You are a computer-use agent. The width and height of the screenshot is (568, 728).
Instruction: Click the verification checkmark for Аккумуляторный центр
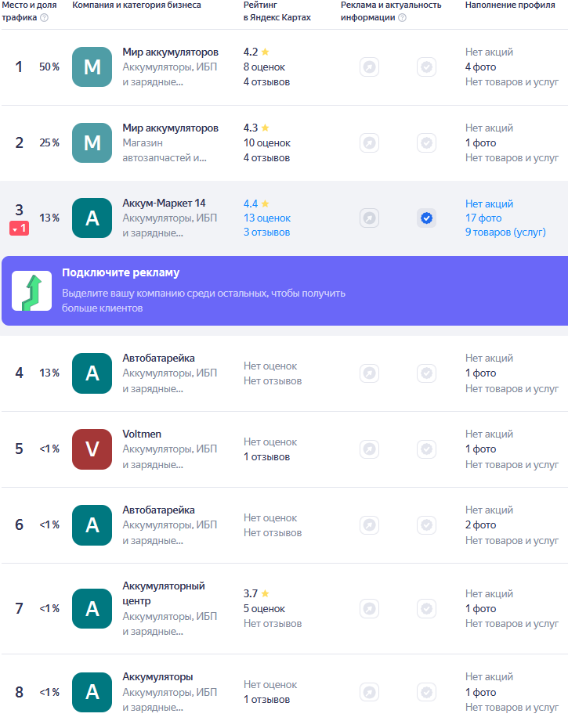426,608
